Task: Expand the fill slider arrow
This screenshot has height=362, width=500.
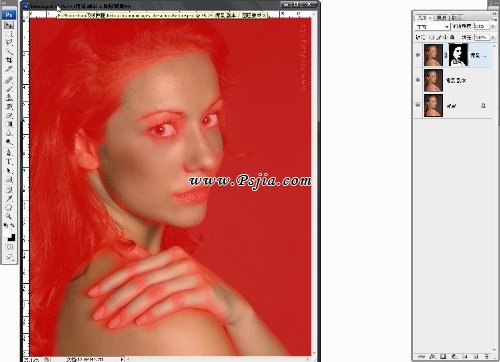Action: 492,37
